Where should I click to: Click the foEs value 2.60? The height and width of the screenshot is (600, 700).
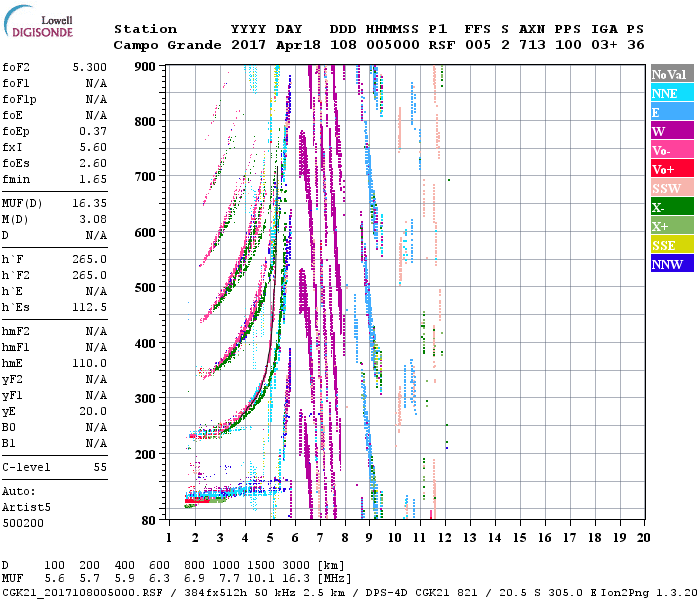click(x=93, y=163)
